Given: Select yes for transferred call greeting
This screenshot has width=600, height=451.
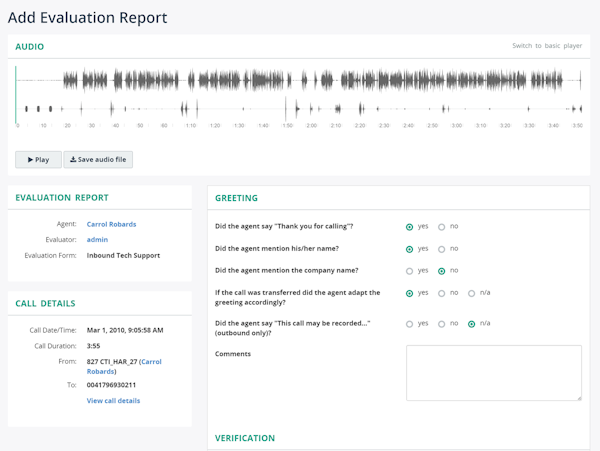Looking at the screenshot, I should 409,293.
